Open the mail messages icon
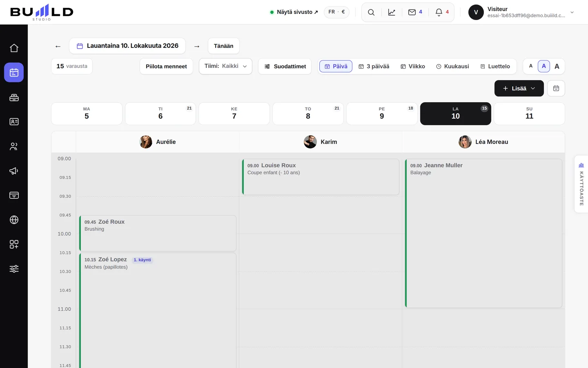 tap(415, 12)
